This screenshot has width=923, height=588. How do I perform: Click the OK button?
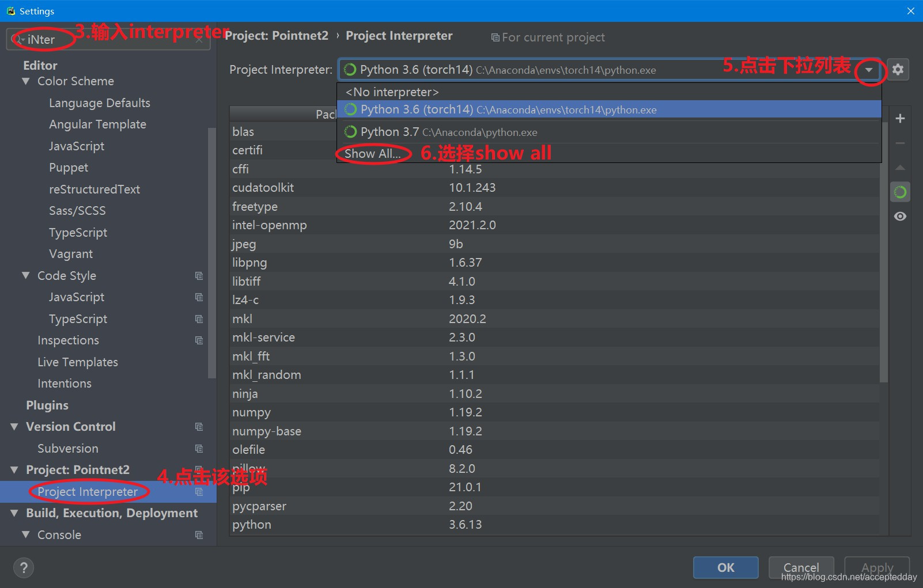click(x=725, y=567)
